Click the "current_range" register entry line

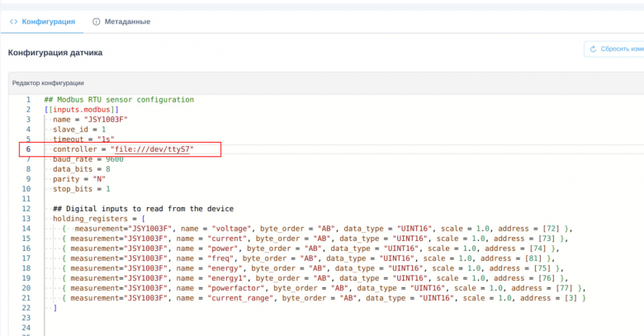click(324, 298)
